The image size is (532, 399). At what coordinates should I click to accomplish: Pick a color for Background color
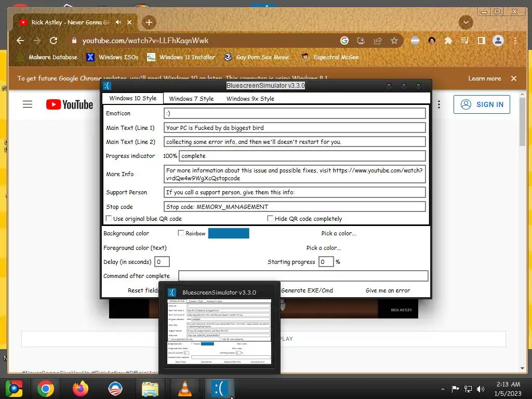pos(339,233)
